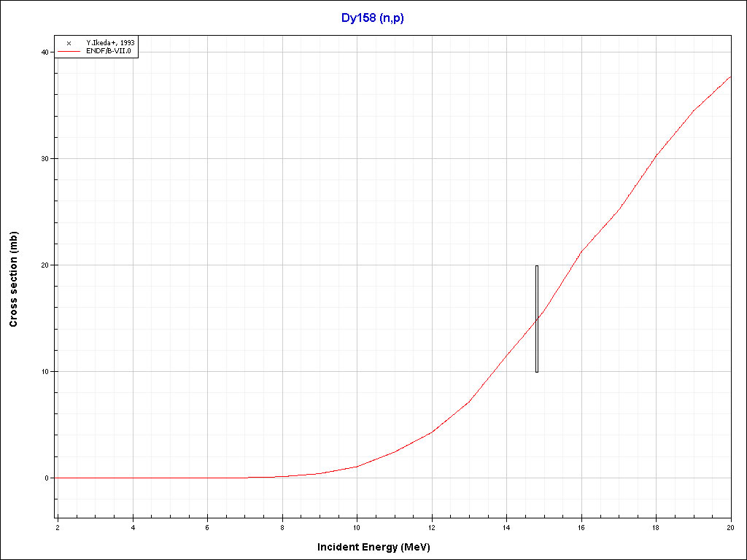Click the x-axis tick label 12

click(432, 526)
